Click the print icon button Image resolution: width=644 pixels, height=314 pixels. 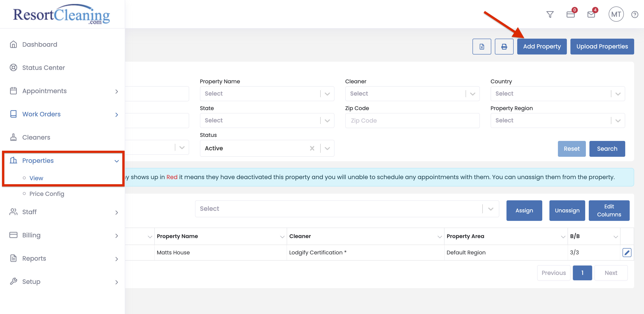[504, 47]
